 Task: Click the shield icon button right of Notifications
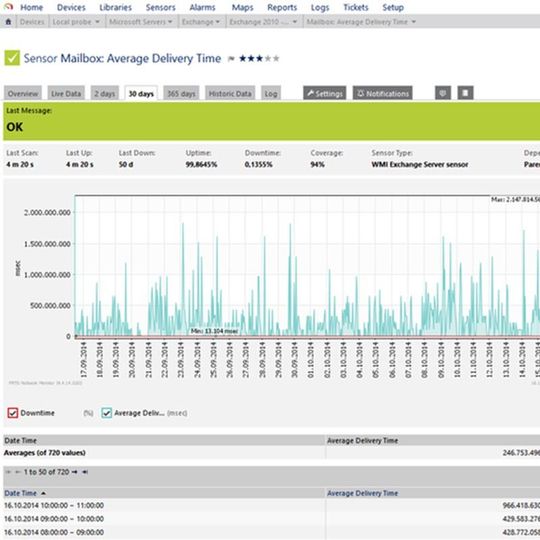click(443, 93)
